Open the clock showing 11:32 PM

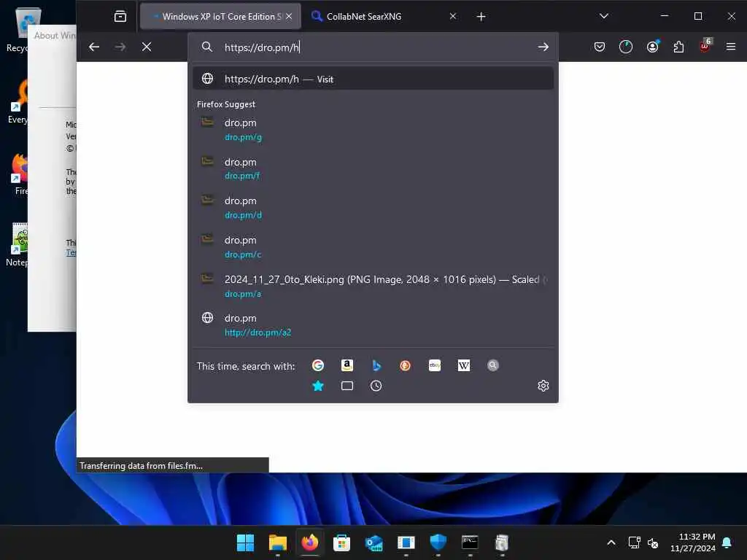[x=693, y=542]
